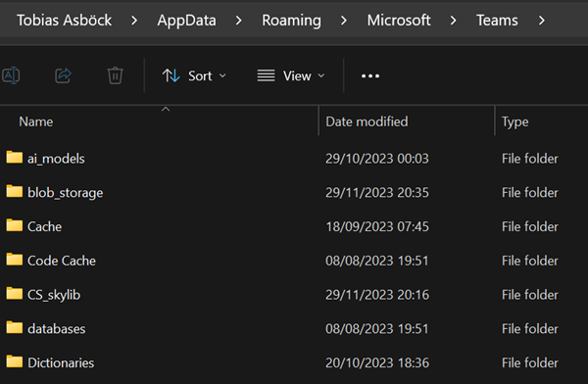588x384 pixels.
Task: Click the Dictionaries folder name
Action: click(x=61, y=362)
